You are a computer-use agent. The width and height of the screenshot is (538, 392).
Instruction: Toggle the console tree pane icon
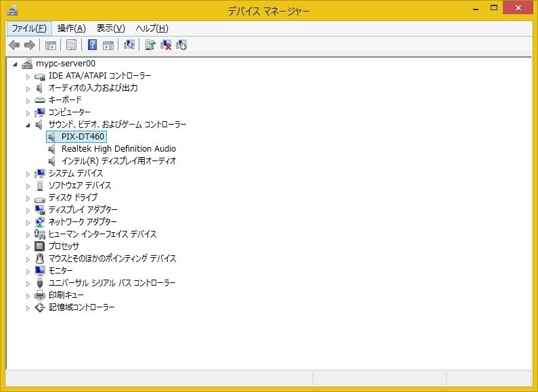(x=51, y=45)
